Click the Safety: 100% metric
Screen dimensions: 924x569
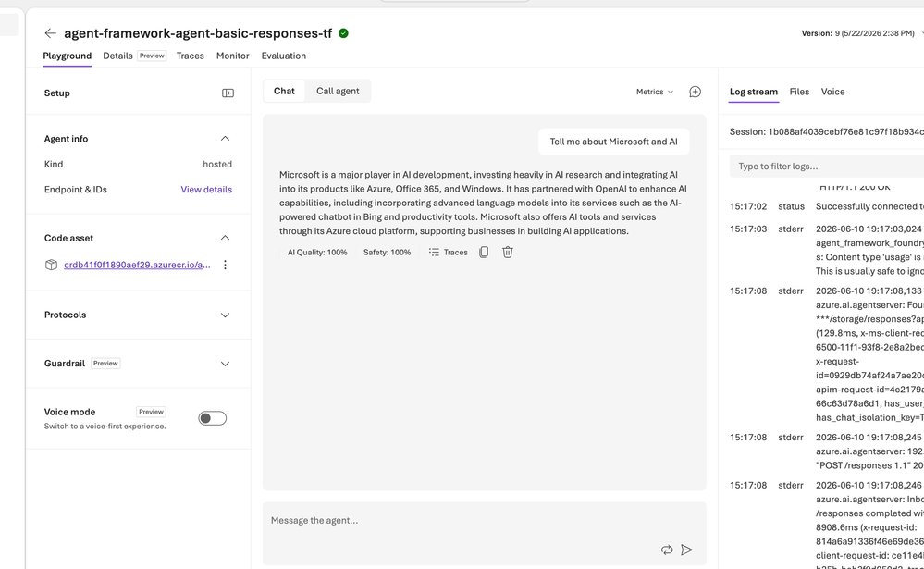pyautogui.click(x=388, y=253)
